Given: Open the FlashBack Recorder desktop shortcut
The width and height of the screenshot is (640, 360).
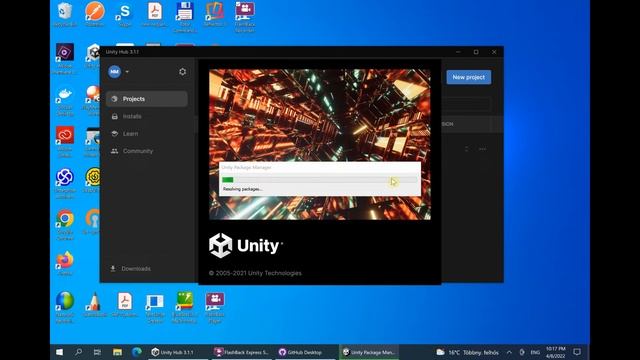Looking at the screenshot, I should [245, 17].
